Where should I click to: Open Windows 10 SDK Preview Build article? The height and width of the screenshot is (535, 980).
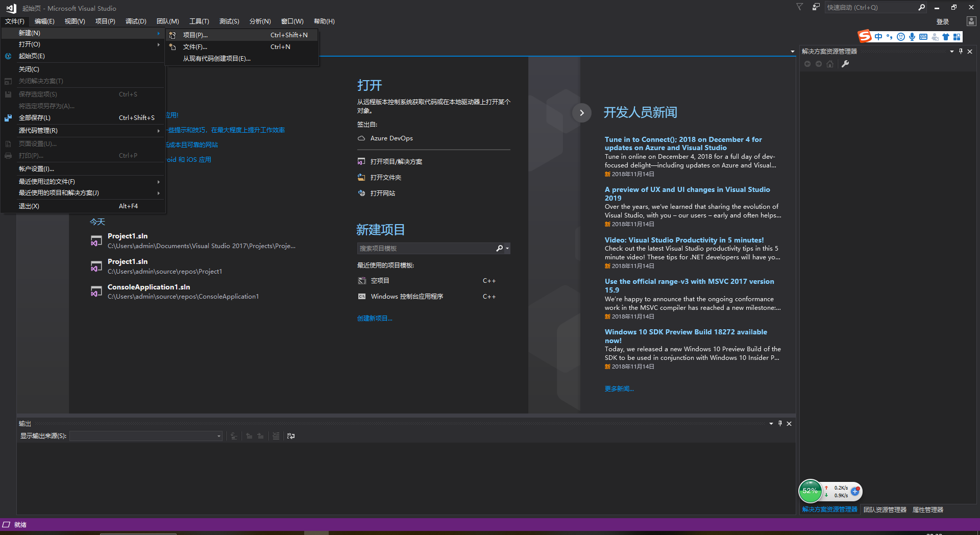coord(685,336)
